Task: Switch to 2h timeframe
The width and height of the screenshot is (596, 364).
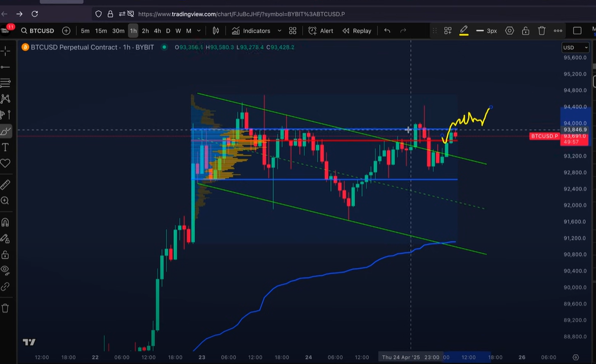Action: coord(145,31)
